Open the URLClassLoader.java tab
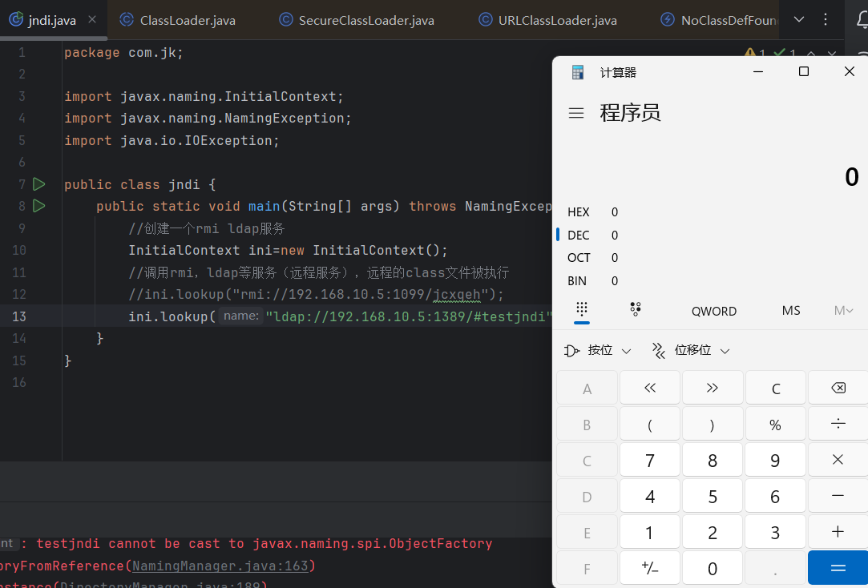This screenshot has width=868, height=588. [x=548, y=20]
